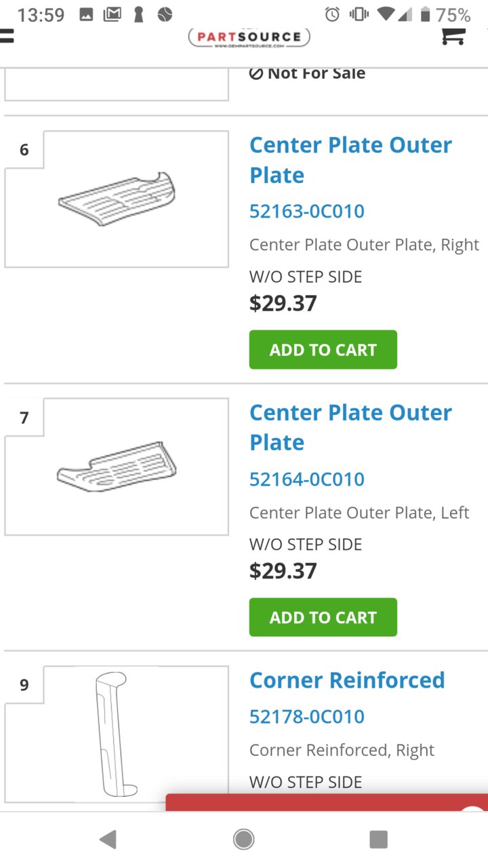This screenshot has width=488, height=868.
Task: Tap the Gmail notification icon in status bar
Action: pyautogui.click(x=112, y=14)
